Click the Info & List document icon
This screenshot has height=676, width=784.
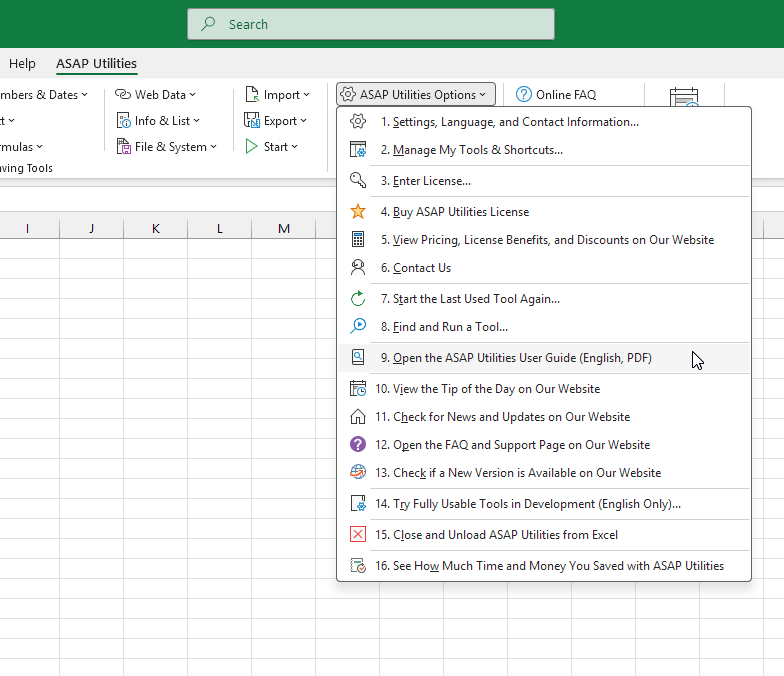(123, 120)
